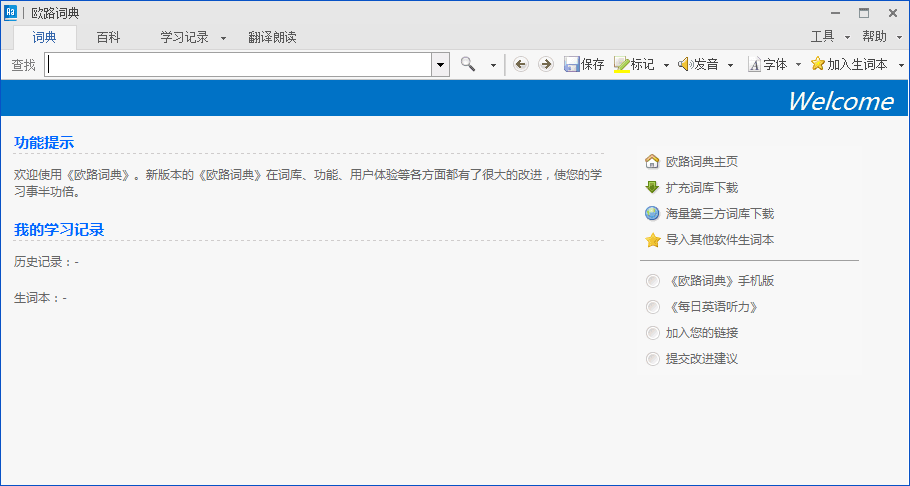Image resolution: width=910 pixels, height=486 pixels.
Task: Expand the 学习记录 tab dropdown arrow
Action: (223, 38)
